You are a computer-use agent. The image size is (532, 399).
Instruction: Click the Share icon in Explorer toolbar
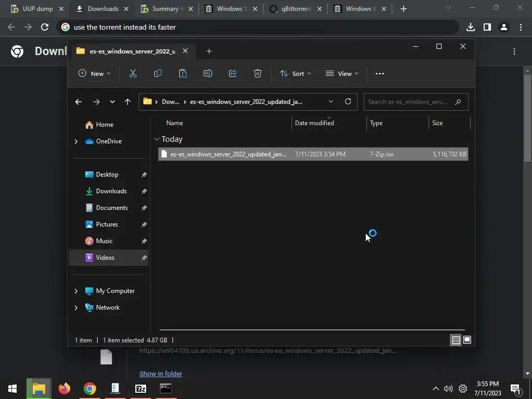[x=233, y=74]
